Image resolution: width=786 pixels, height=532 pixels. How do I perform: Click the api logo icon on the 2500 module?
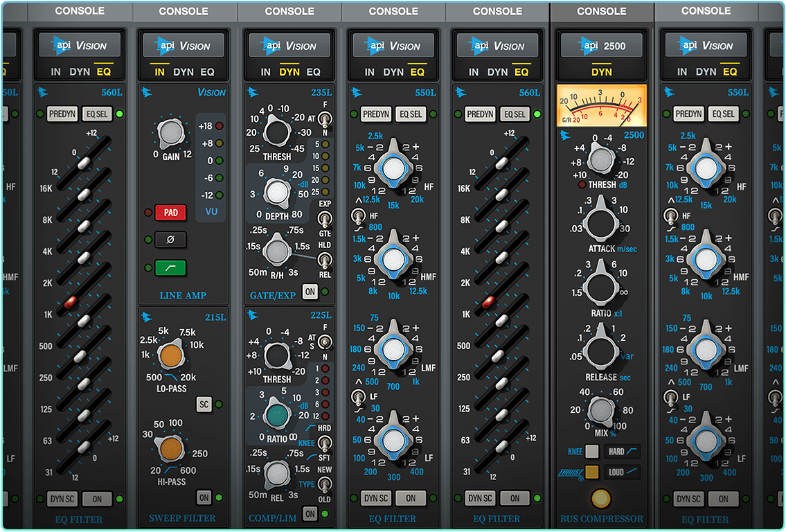point(565,135)
